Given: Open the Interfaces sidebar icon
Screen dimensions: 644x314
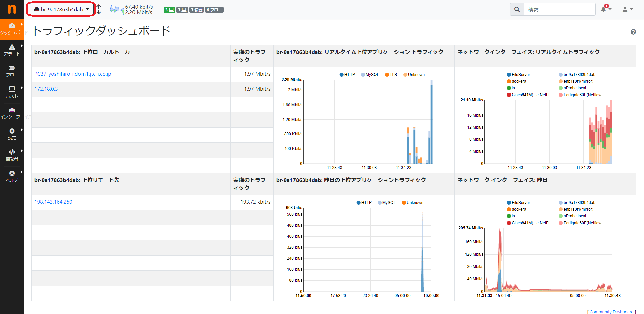Looking at the screenshot, I should (12, 110).
